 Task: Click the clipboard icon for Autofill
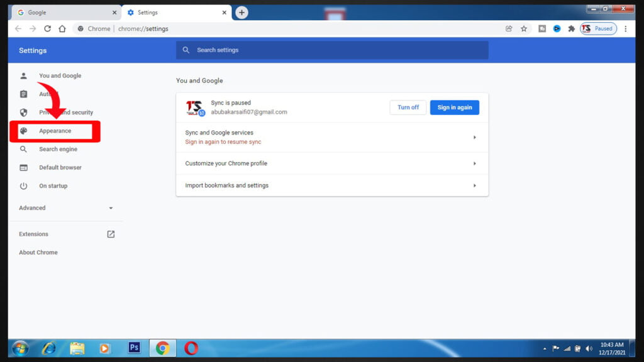[x=24, y=94]
